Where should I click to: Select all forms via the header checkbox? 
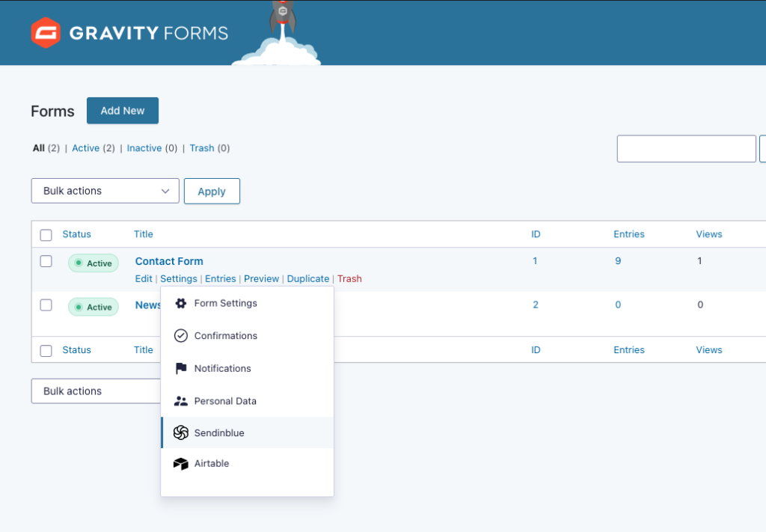coord(46,233)
